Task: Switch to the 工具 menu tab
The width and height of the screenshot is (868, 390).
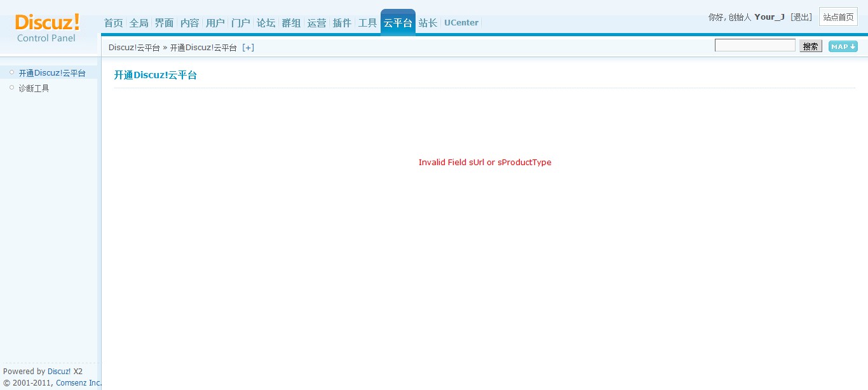Action: tap(368, 23)
